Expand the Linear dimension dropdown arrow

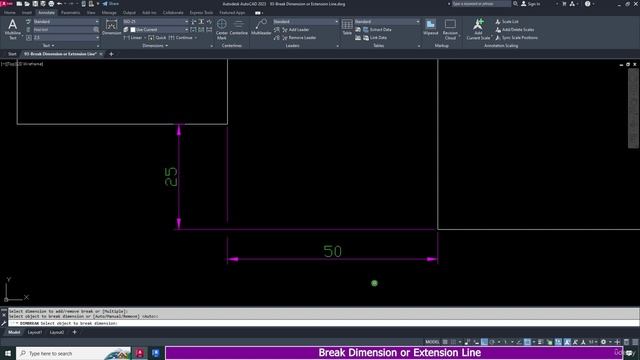pos(144,38)
